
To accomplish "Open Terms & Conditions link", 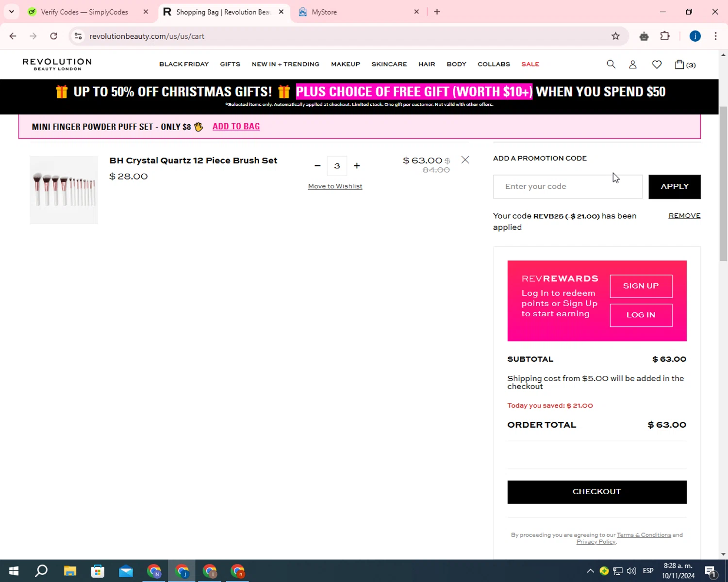I will coord(644,535).
